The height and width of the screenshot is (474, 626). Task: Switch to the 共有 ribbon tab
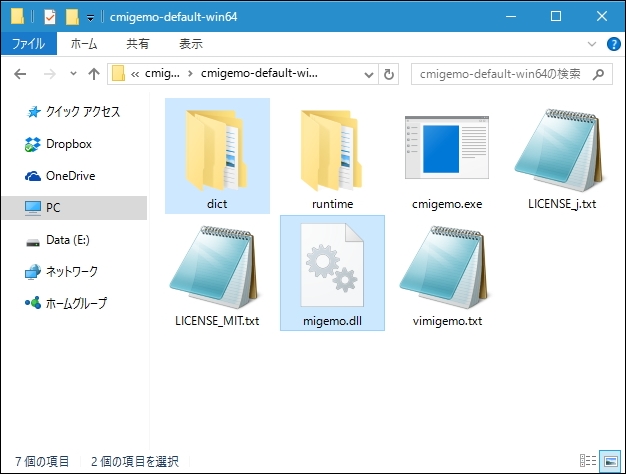click(x=138, y=44)
